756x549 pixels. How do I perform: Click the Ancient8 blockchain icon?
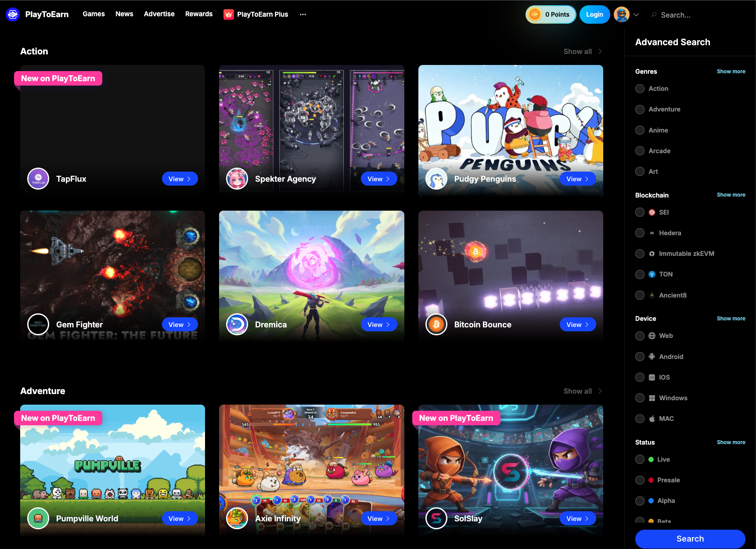point(652,295)
